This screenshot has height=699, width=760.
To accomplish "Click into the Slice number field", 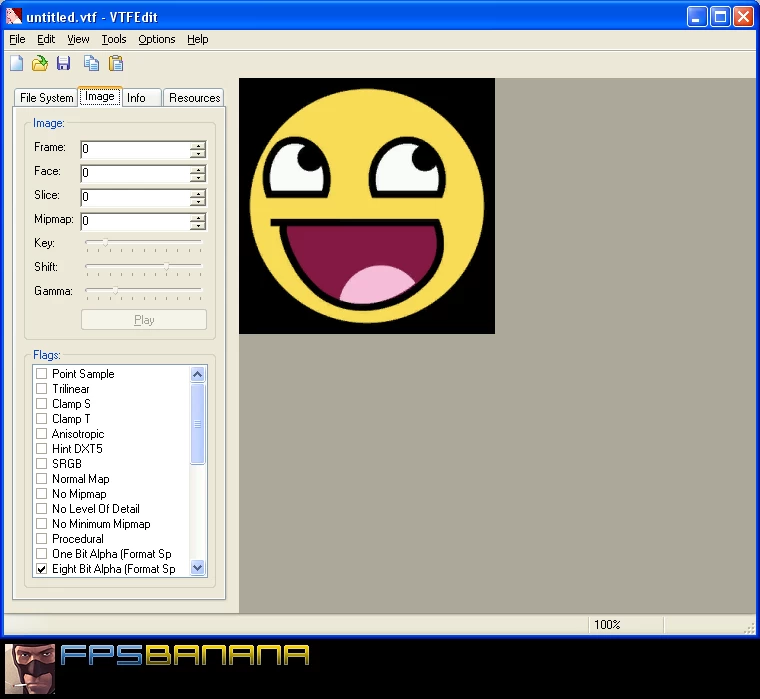I will coord(135,197).
